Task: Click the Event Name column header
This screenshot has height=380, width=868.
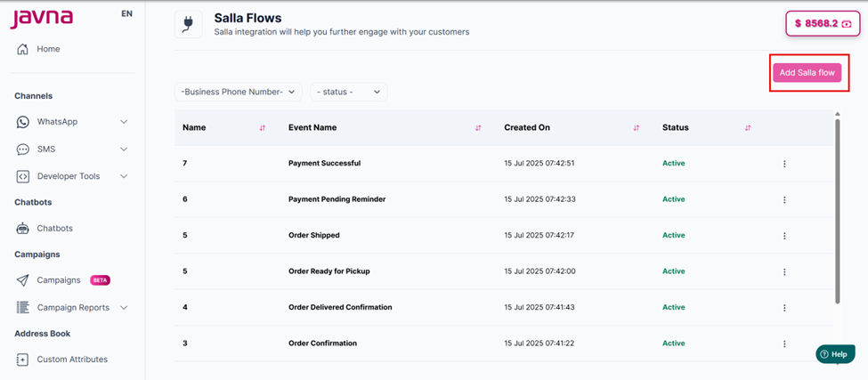Action: click(312, 128)
